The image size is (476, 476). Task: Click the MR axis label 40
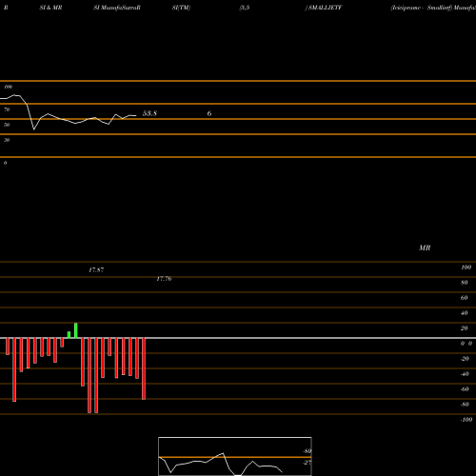[x=465, y=313]
